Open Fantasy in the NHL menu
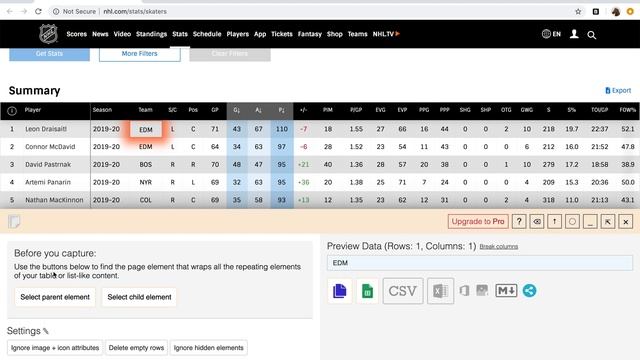 click(309, 34)
